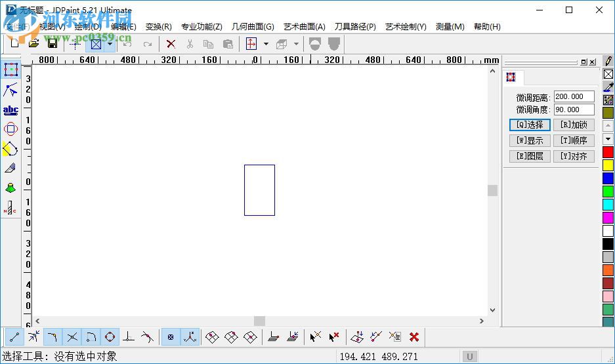Image resolution: width=615 pixels, height=364 pixels.
Task: Open the 视图(V) menu
Action: tap(52, 27)
